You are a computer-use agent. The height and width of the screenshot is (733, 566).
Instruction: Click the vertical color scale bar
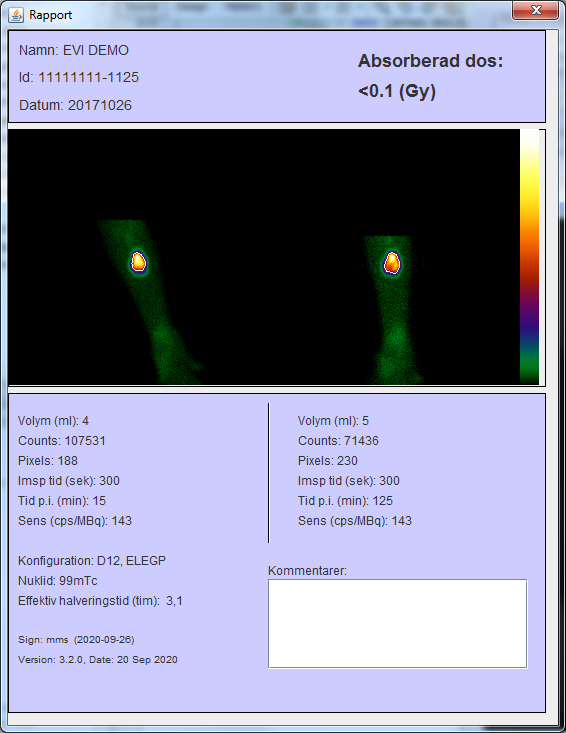point(529,257)
